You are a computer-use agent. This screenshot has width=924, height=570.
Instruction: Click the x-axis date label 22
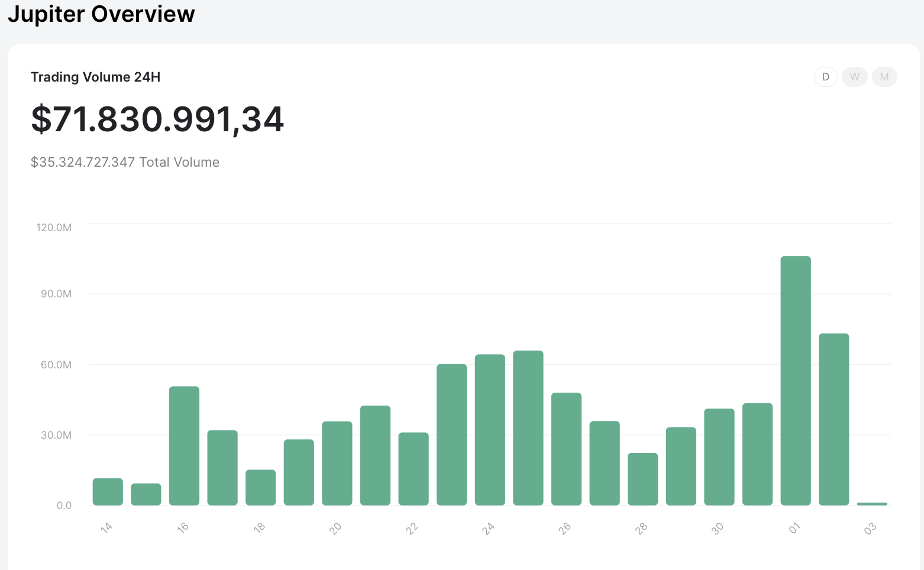click(412, 528)
